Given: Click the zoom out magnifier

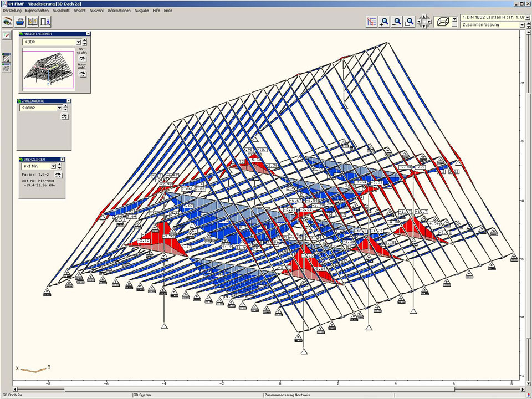Looking at the screenshot, I should pyautogui.click(x=397, y=22).
